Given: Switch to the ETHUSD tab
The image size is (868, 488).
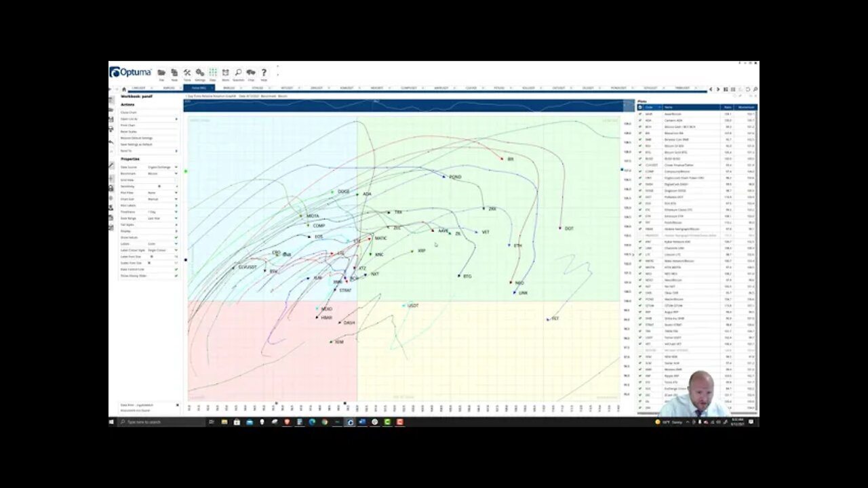Looking at the screenshot, I should (x=257, y=88).
